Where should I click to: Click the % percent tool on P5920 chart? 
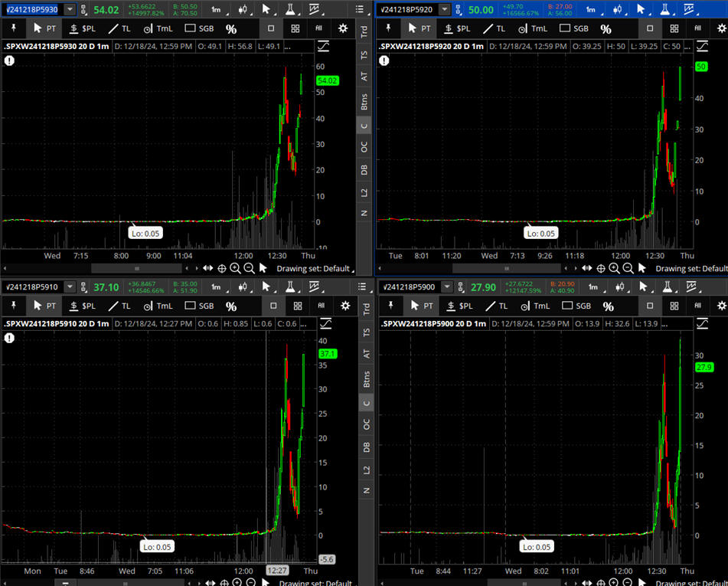pos(606,28)
